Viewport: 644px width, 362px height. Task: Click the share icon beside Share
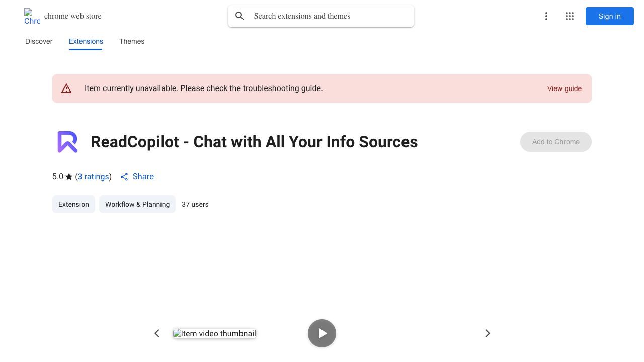pyautogui.click(x=124, y=177)
